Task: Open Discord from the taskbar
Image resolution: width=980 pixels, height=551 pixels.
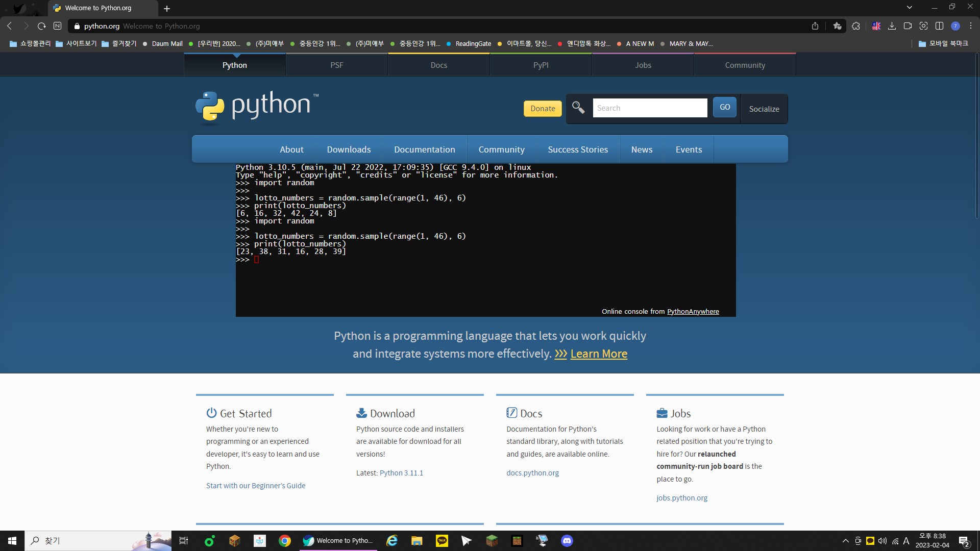Action: [x=567, y=541]
